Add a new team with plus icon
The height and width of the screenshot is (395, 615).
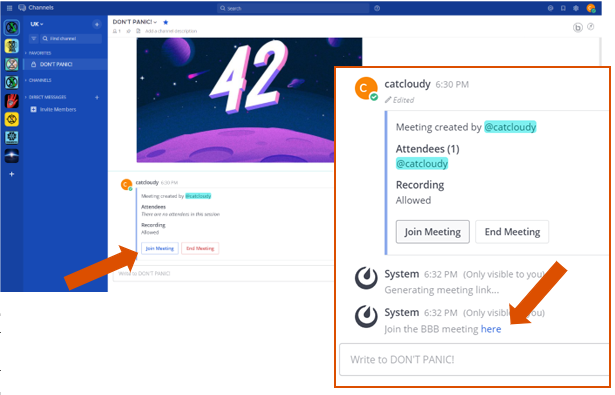[x=12, y=174]
